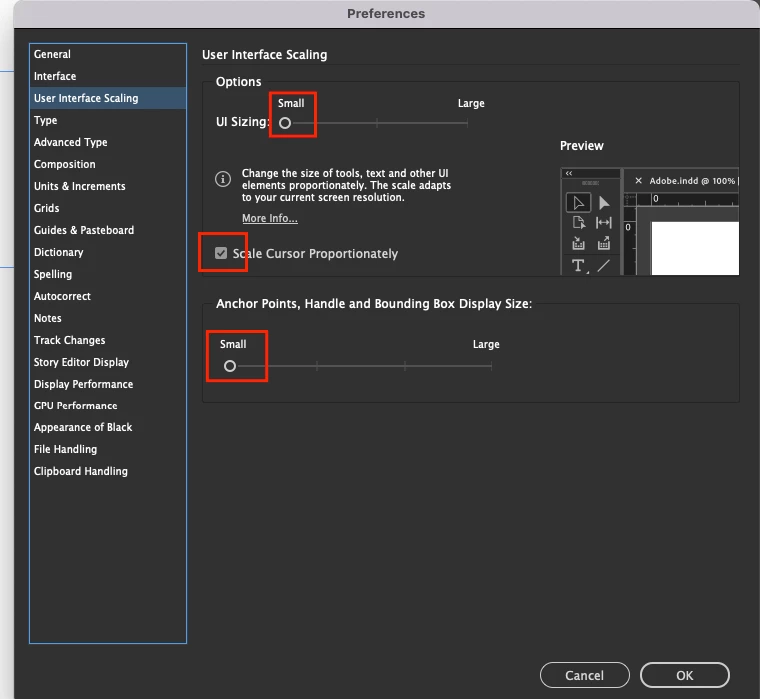The height and width of the screenshot is (699, 760).
Task: Close the Adobe.indd tab in Preview
Action: (x=638, y=180)
